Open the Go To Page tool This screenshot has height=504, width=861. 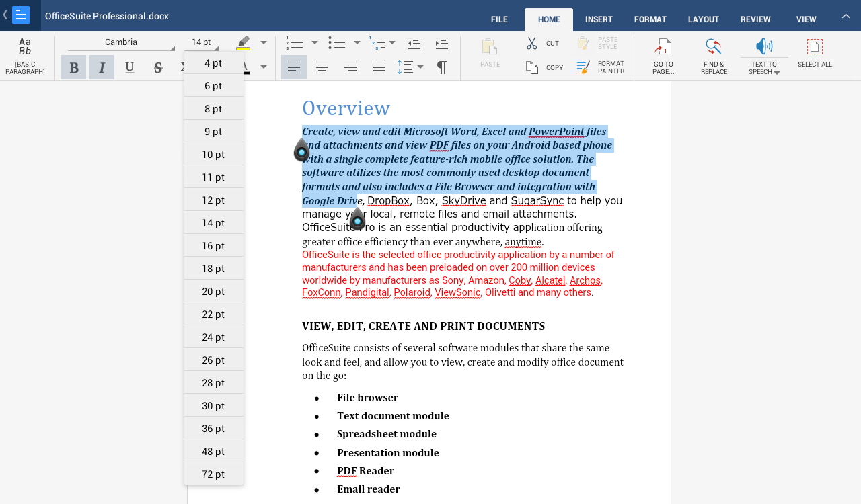click(663, 56)
